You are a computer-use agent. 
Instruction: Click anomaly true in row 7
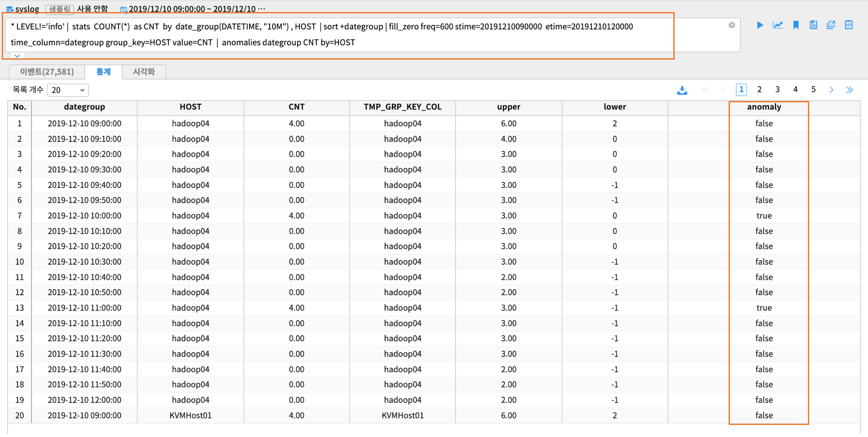click(x=764, y=215)
